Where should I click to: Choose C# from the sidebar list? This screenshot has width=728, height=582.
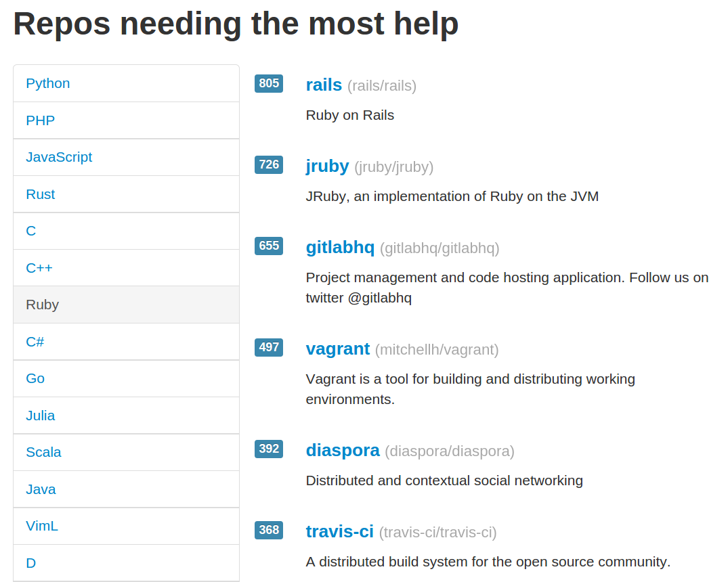(x=126, y=342)
